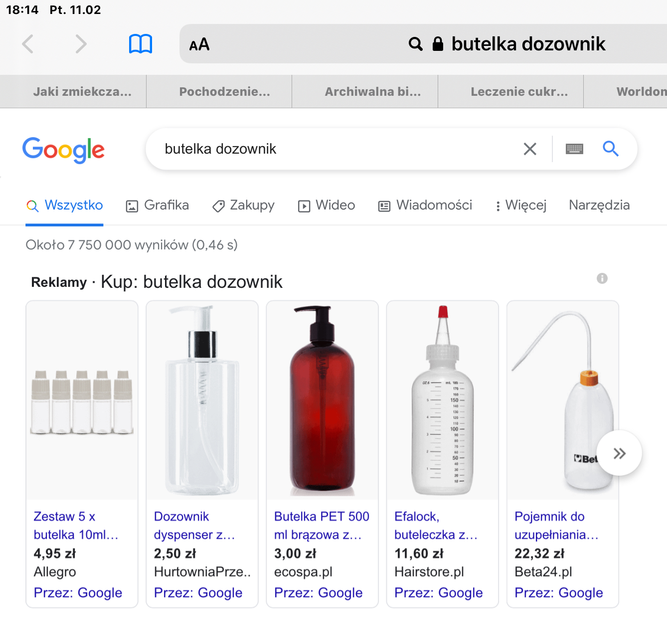This screenshot has height=644, width=667.
Task: Open the on-screen keyboard input tool
Action: click(x=574, y=149)
